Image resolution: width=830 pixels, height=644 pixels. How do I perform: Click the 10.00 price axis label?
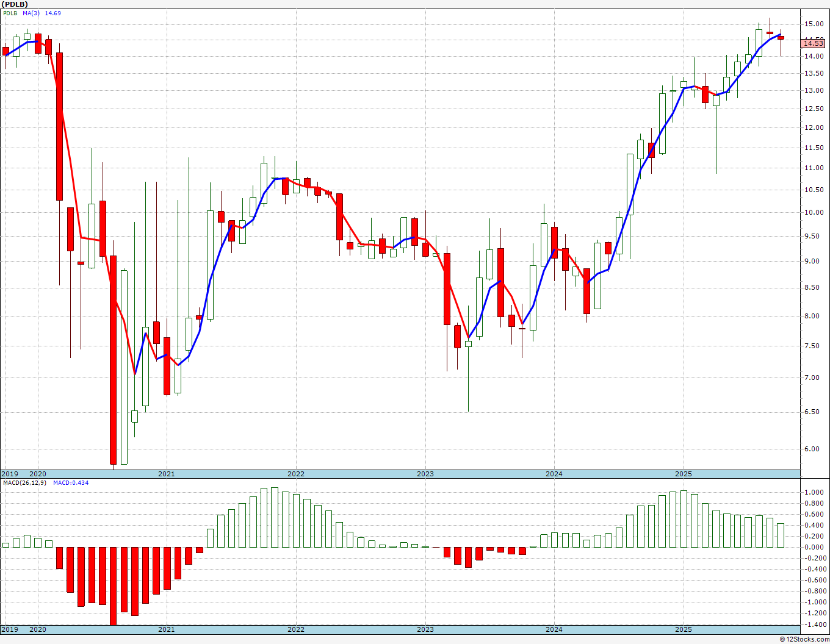[x=814, y=213]
